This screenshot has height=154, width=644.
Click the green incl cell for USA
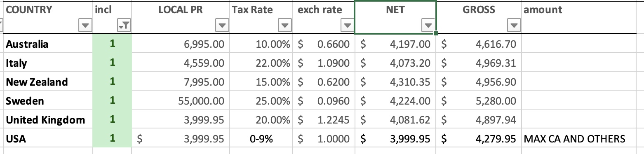click(113, 139)
